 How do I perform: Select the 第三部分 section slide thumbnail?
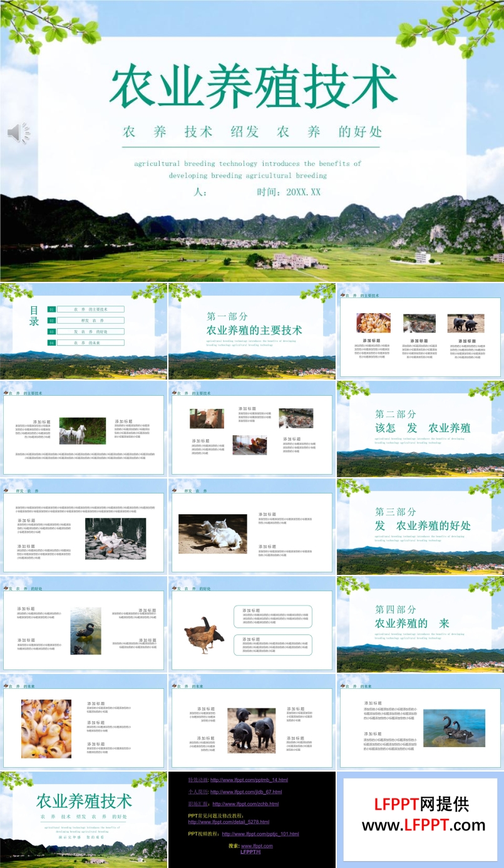pyautogui.click(x=420, y=527)
